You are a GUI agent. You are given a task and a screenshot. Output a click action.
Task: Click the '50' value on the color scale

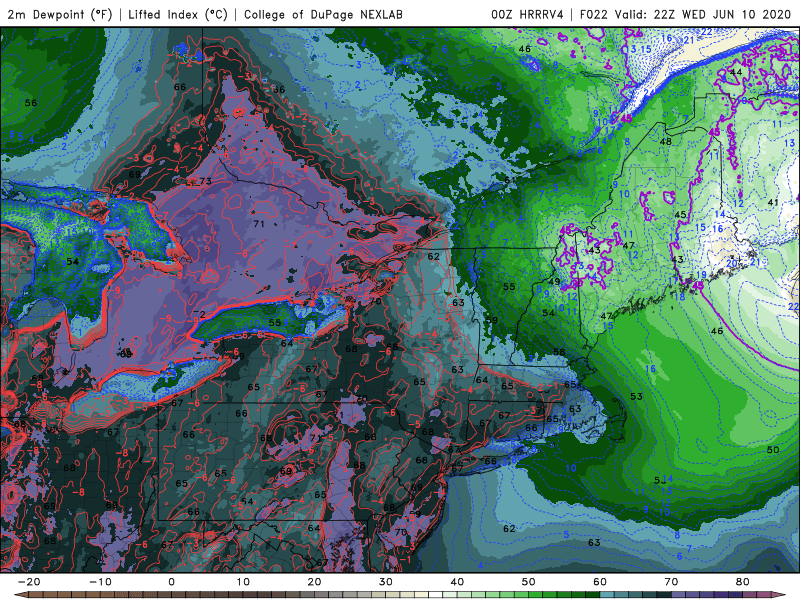(529, 582)
